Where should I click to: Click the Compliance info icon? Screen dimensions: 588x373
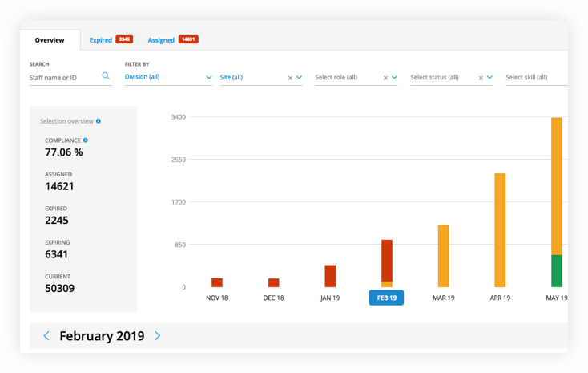tap(86, 140)
